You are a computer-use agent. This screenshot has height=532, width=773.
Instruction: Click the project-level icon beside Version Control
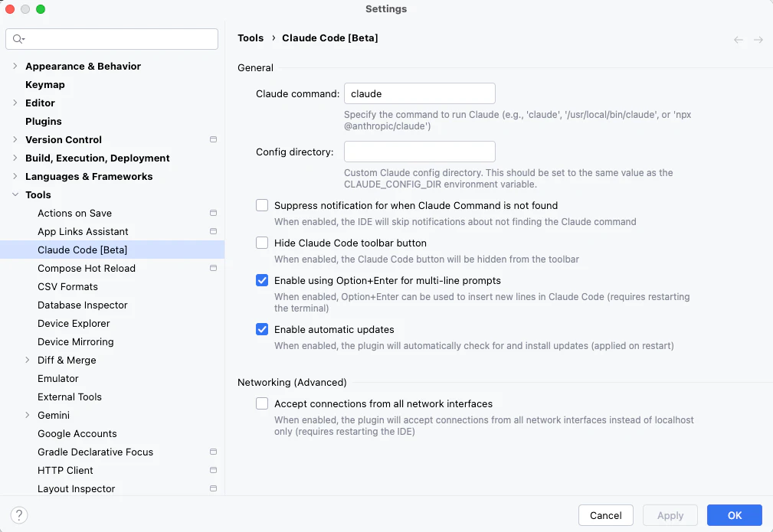tap(214, 139)
